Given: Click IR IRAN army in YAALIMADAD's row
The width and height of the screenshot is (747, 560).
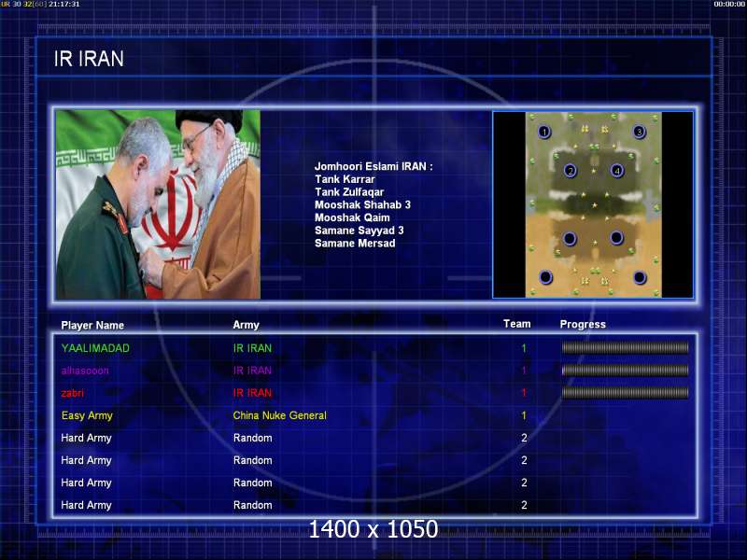Looking at the screenshot, I should [x=252, y=348].
